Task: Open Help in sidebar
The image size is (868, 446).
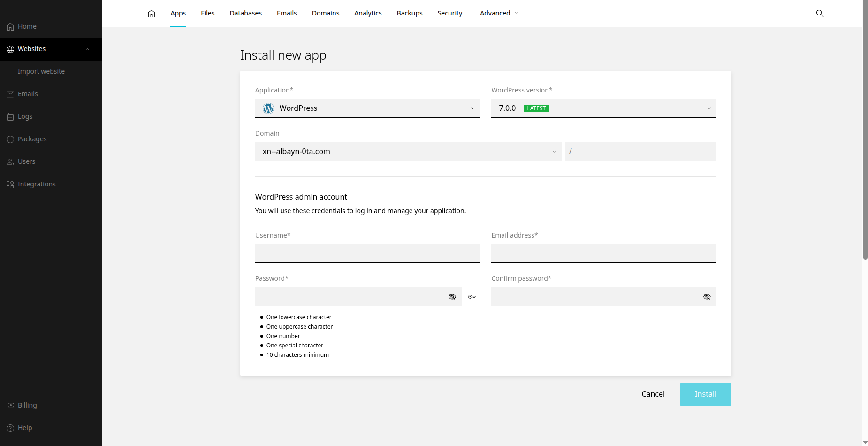Action: point(25,428)
